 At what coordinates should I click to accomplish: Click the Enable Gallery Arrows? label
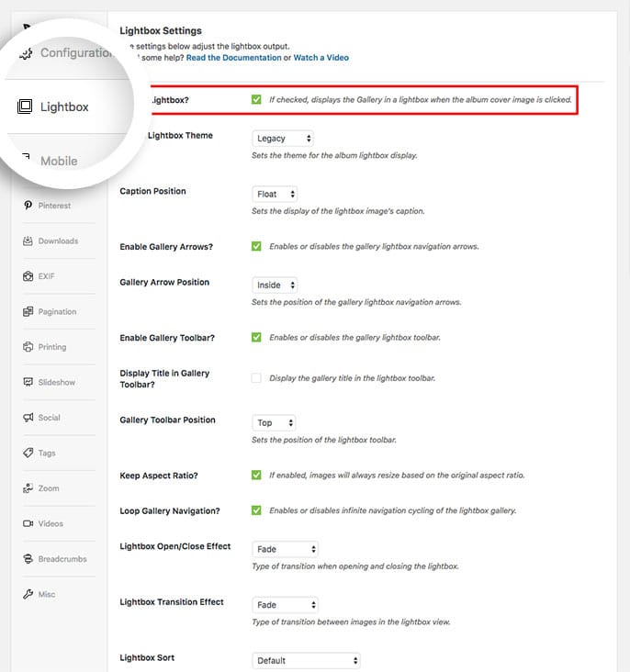166,247
